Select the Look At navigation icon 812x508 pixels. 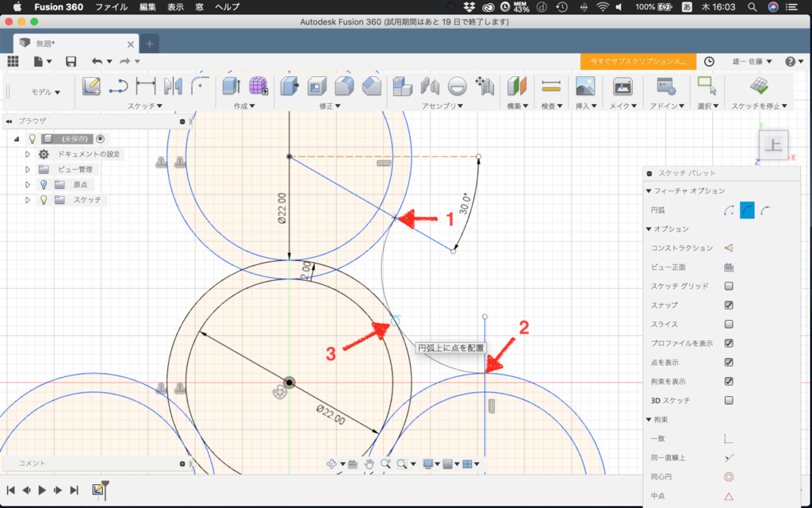(353, 464)
